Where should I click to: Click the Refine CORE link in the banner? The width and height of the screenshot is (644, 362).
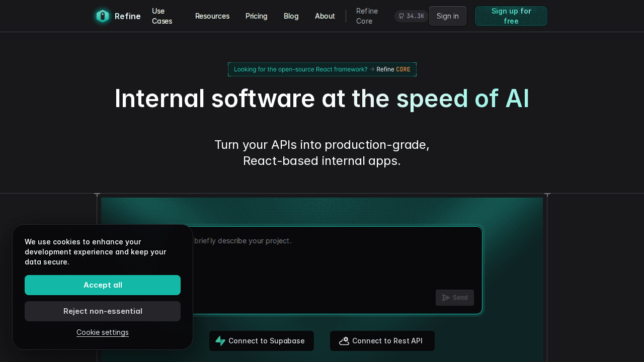(394, 69)
